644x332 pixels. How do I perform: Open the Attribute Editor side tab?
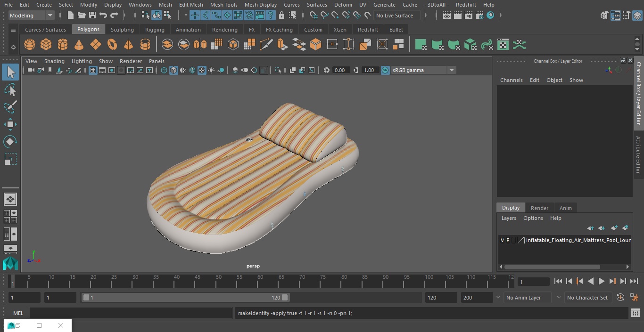coord(638,155)
